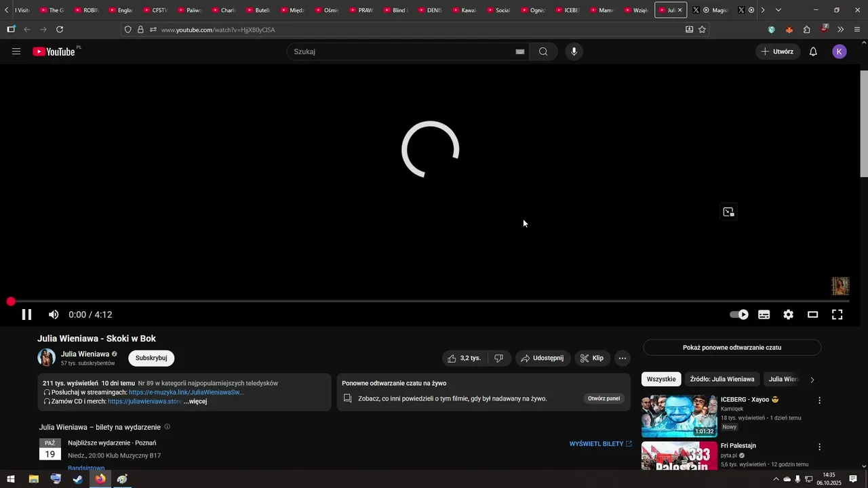This screenshot has height=488, width=868.
Task: Click the red playhead scrubber dot
Action: [x=11, y=302]
